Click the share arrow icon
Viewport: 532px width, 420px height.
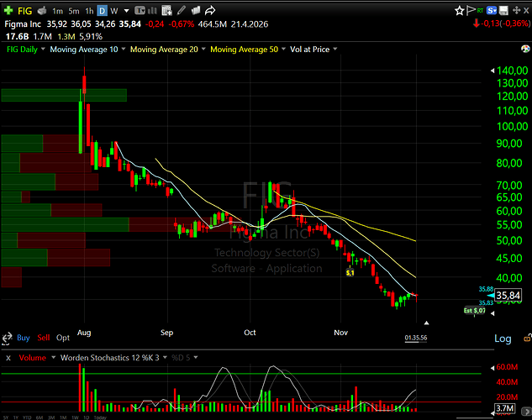click(x=210, y=11)
